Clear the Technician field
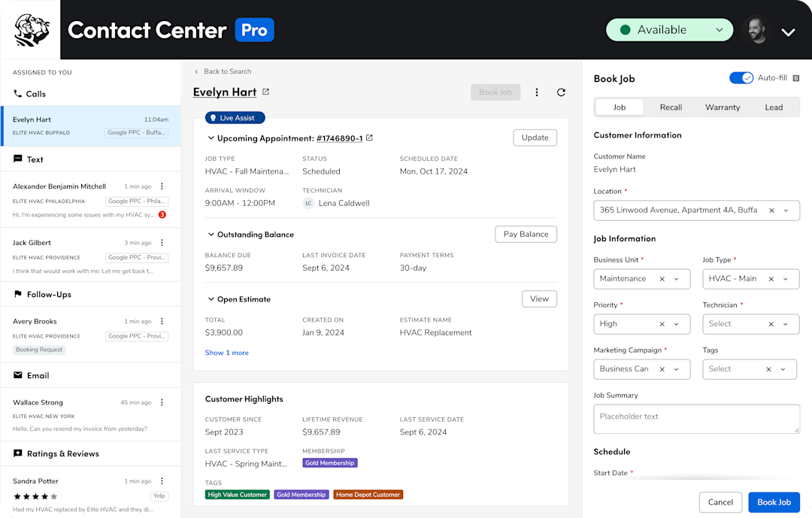Image resolution: width=812 pixels, height=518 pixels. (771, 324)
